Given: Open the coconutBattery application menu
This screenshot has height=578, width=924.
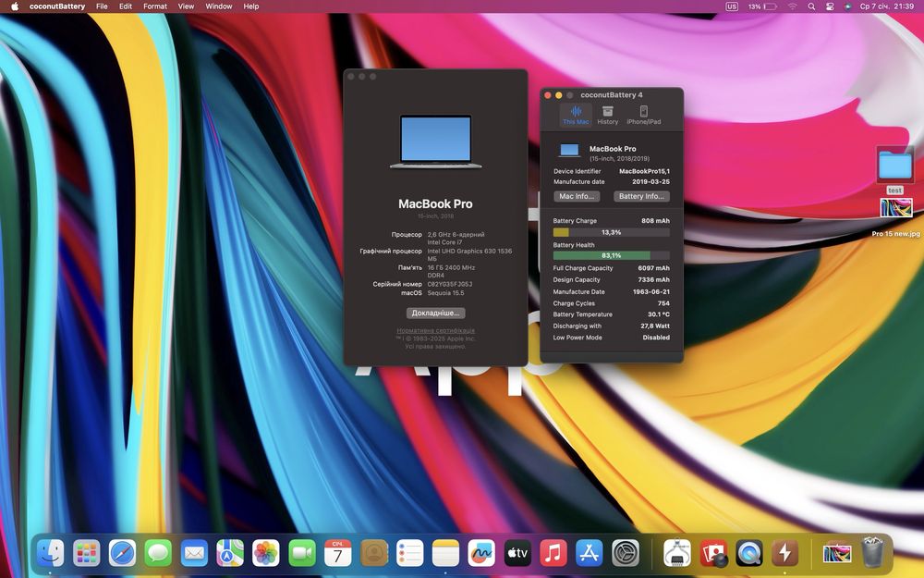Looking at the screenshot, I should [x=57, y=6].
